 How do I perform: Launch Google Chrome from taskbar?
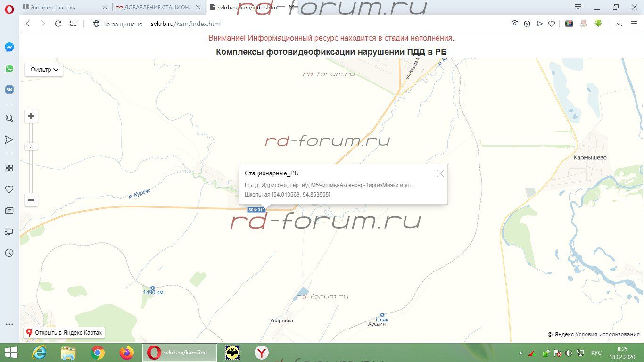point(98,353)
